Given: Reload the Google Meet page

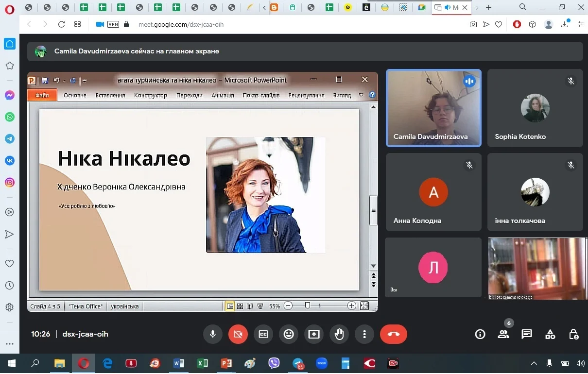Looking at the screenshot, I should tap(61, 24).
